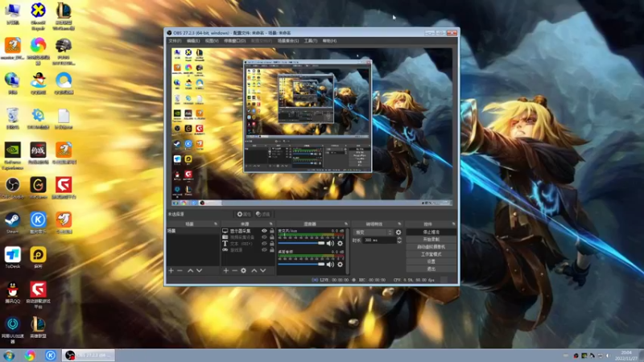Image resolution: width=644 pixels, height=362 pixels.
Task: Mute the 麦克风/Aux speaker icon
Action: click(330, 244)
